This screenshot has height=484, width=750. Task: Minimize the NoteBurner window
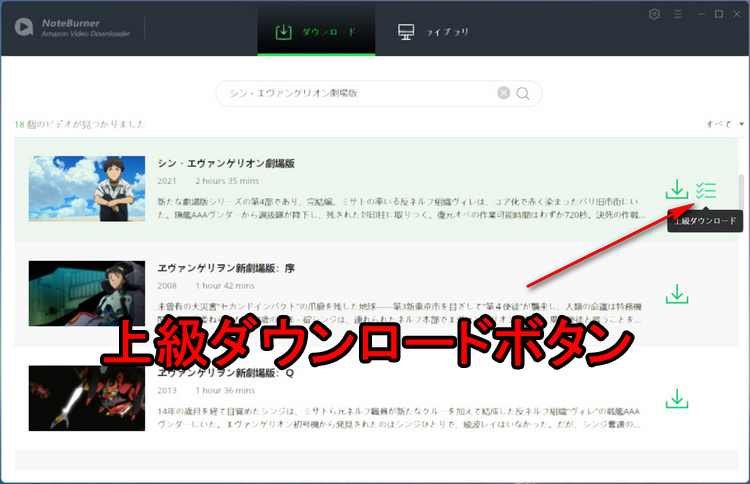[x=701, y=14]
